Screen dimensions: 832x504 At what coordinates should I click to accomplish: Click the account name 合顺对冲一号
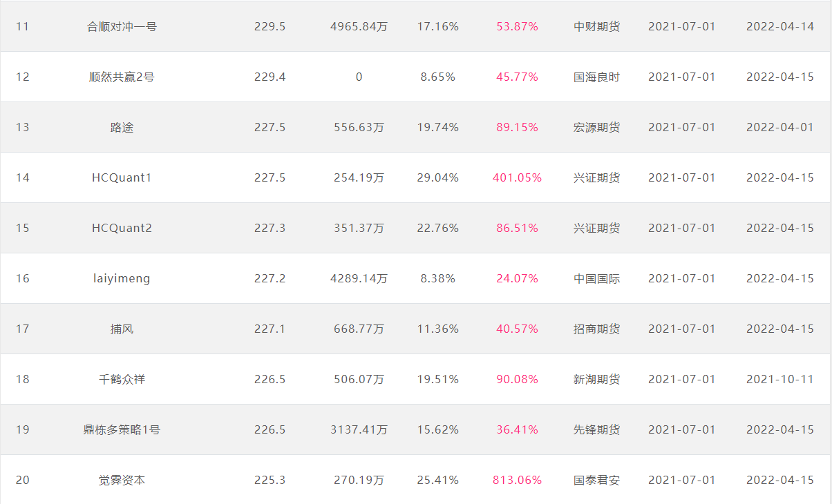pos(122,26)
